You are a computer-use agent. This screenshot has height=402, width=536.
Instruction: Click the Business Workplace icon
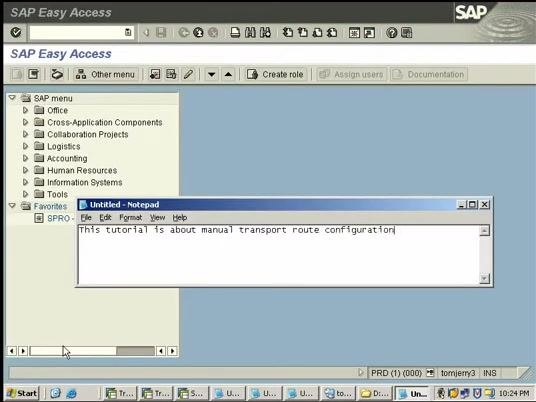[57, 74]
